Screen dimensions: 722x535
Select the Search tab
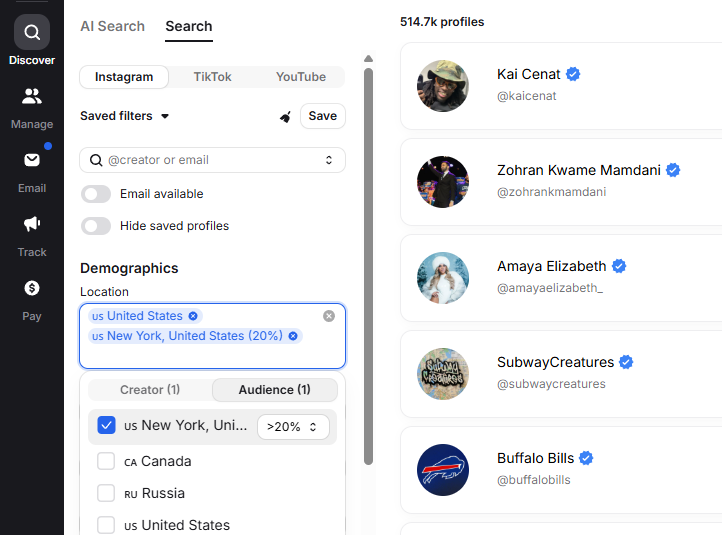click(189, 26)
